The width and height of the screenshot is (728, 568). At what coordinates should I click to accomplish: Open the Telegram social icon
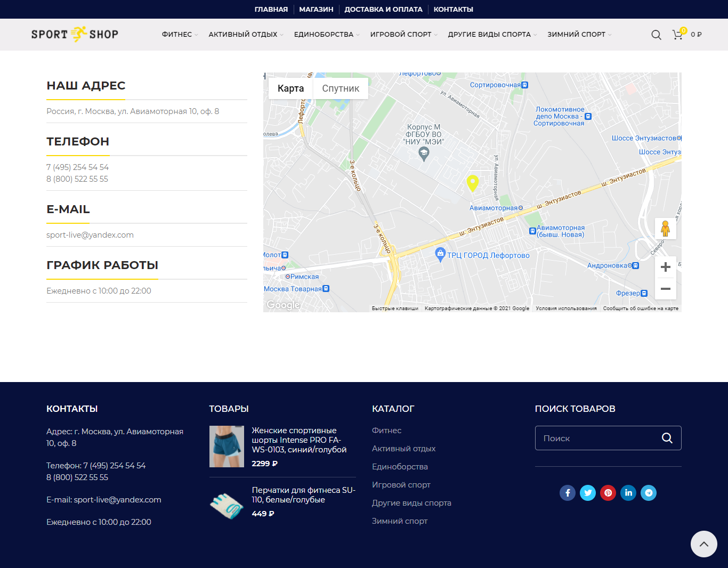point(649,493)
